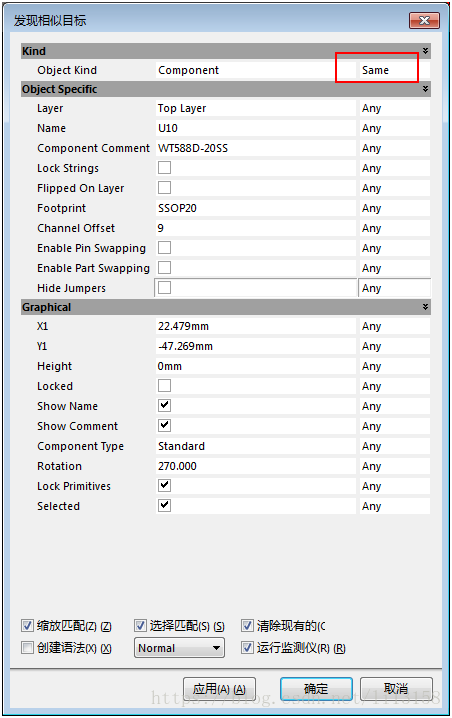Click the Graphical section header

point(226,307)
